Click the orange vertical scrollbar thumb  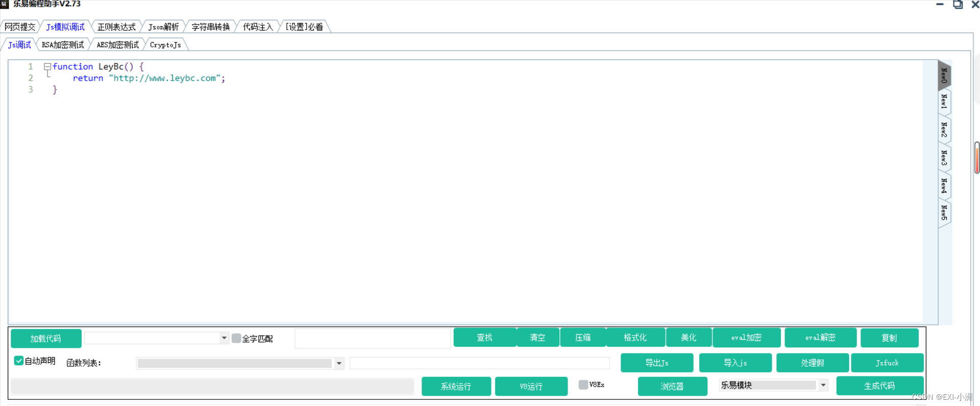[977, 158]
